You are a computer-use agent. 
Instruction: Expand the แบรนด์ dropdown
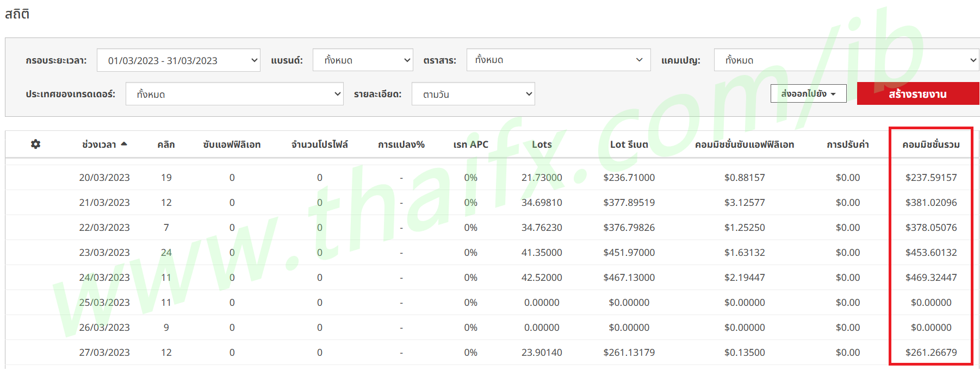pos(363,60)
